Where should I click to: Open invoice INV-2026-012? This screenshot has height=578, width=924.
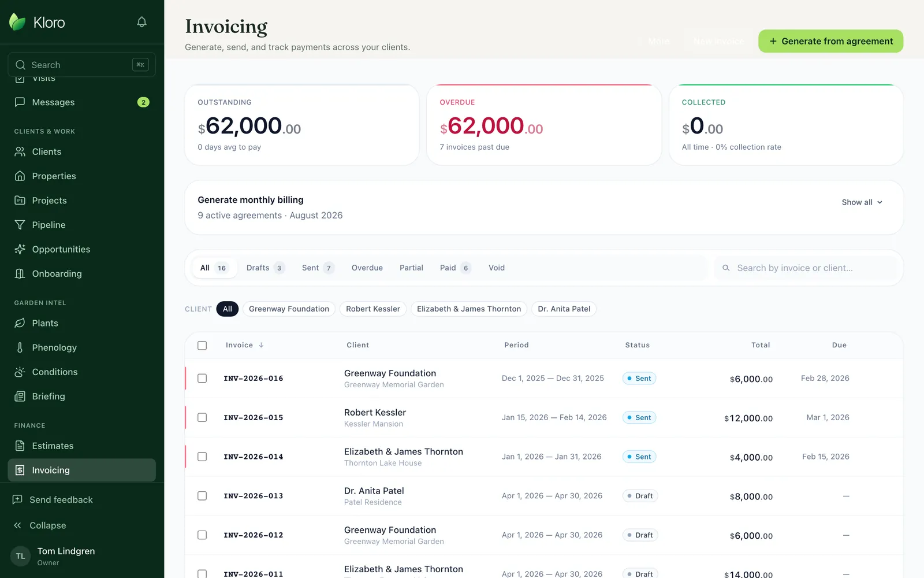tap(254, 535)
